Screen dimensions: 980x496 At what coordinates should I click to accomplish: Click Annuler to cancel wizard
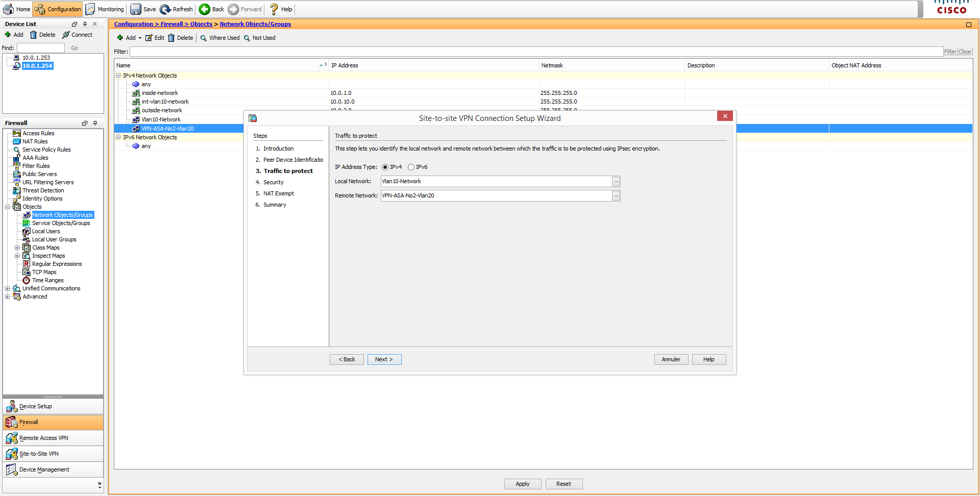[x=671, y=360]
